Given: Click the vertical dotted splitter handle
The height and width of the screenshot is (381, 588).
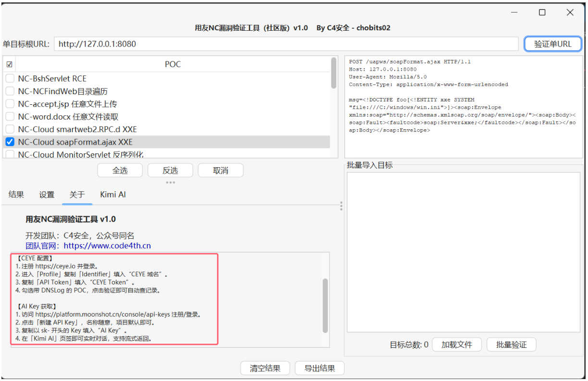Looking at the screenshot, I should tap(341, 206).
